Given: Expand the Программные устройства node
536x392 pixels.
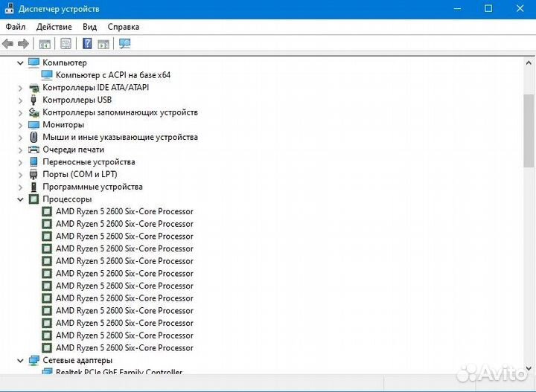Looking at the screenshot, I should tap(21, 187).
